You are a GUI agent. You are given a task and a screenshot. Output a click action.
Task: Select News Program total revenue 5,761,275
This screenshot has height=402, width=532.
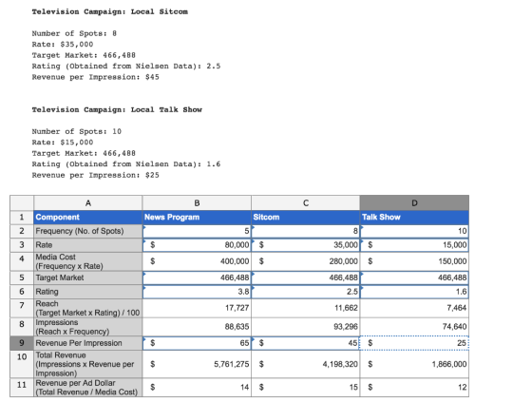click(197, 364)
